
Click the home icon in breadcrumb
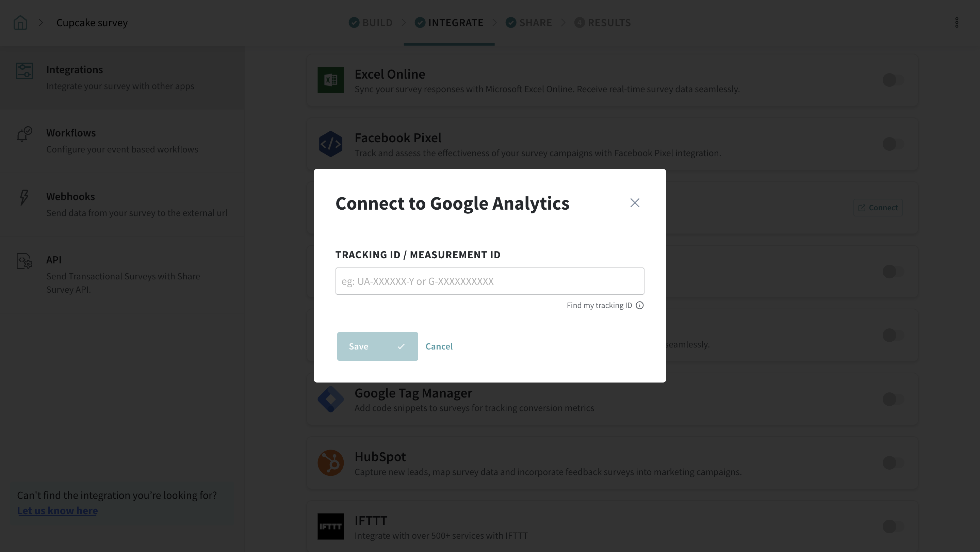tap(20, 22)
